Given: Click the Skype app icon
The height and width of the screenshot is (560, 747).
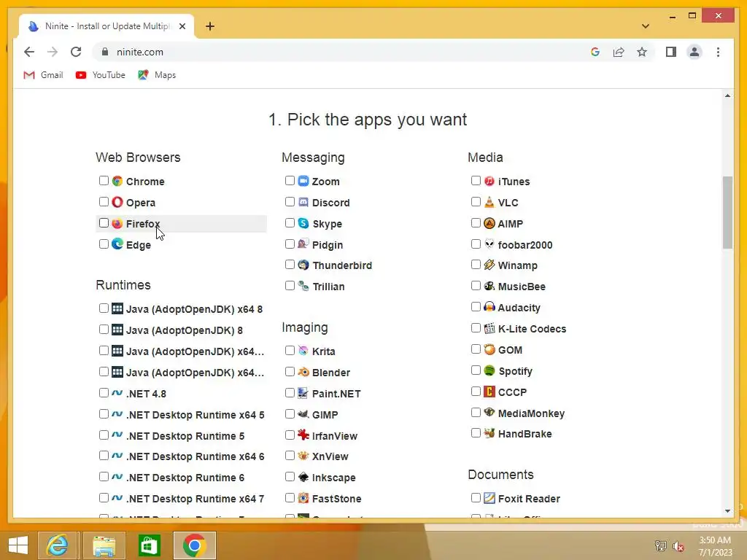Looking at the screenshot, I should coord(303,223).
